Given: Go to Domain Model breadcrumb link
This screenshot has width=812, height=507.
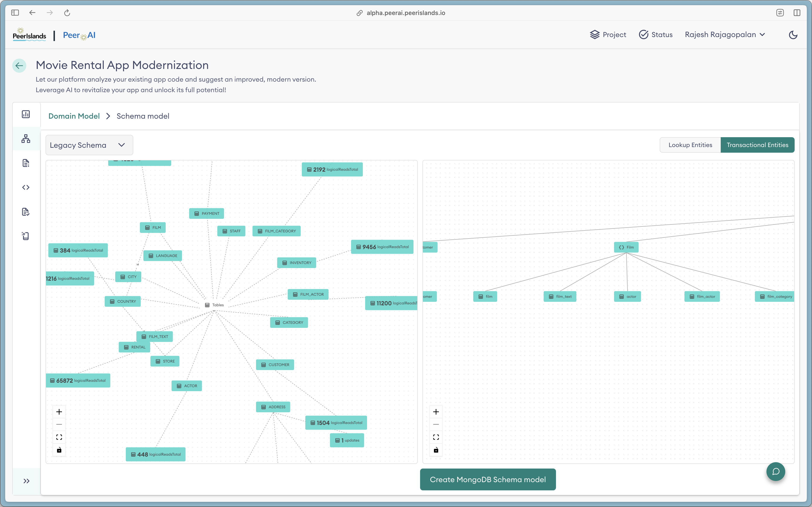Looking at the screenshot, I should pos(74,116).
